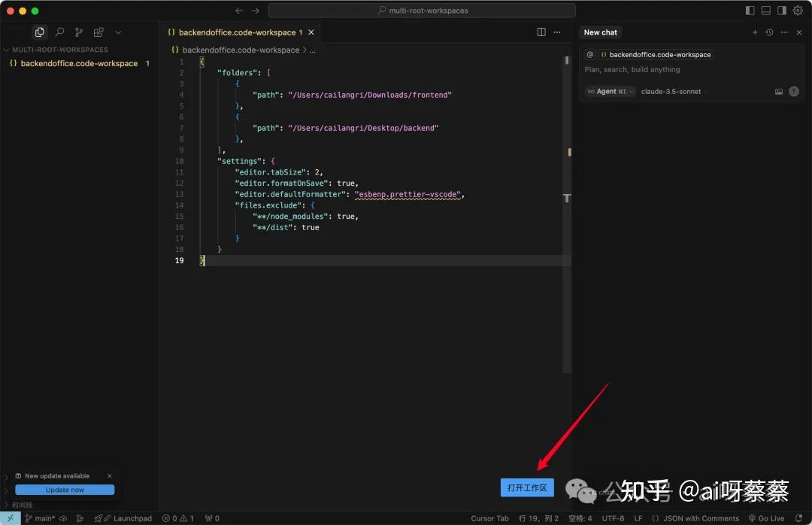The height and width of the screenshot is (525, 812).
Task: Open the Explorer icon in the activity bar
Action: 39,32
